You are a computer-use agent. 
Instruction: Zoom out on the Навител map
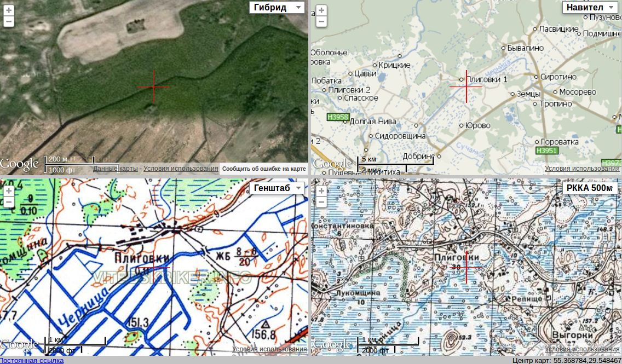[x=321, y=22]
